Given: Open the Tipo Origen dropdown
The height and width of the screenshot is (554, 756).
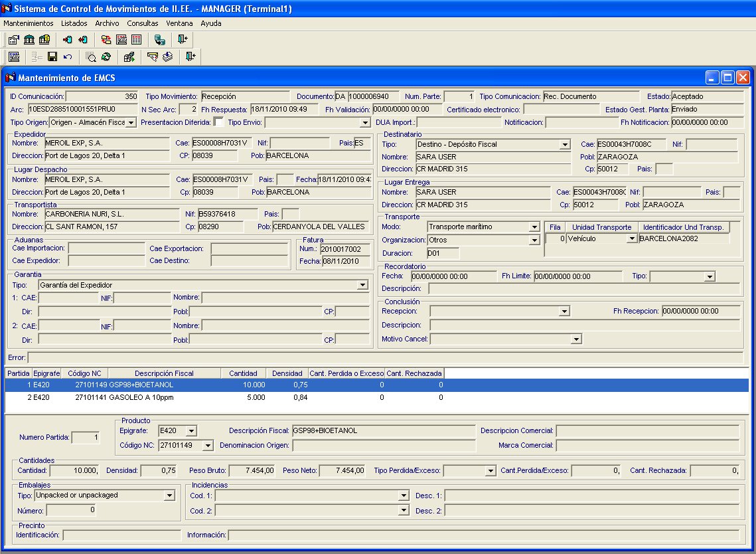Looking at the screenshot, I should pos(131,122).
